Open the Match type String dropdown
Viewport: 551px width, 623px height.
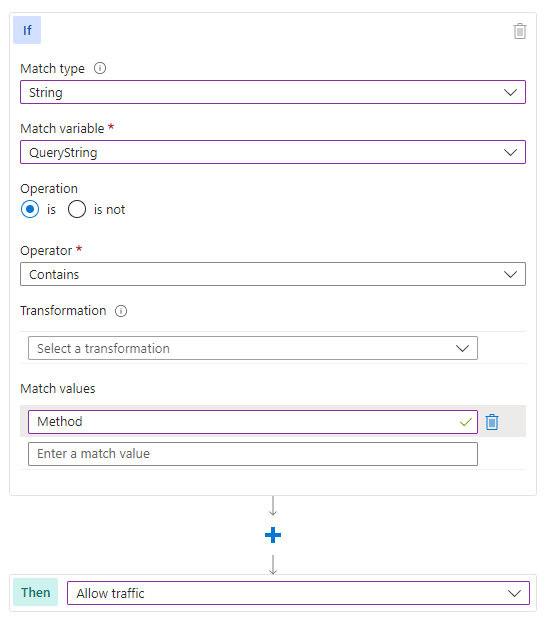(x=273, y=92)
